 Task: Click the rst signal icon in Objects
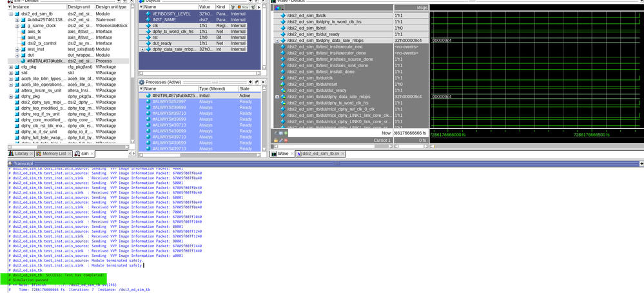coord(148,37)
